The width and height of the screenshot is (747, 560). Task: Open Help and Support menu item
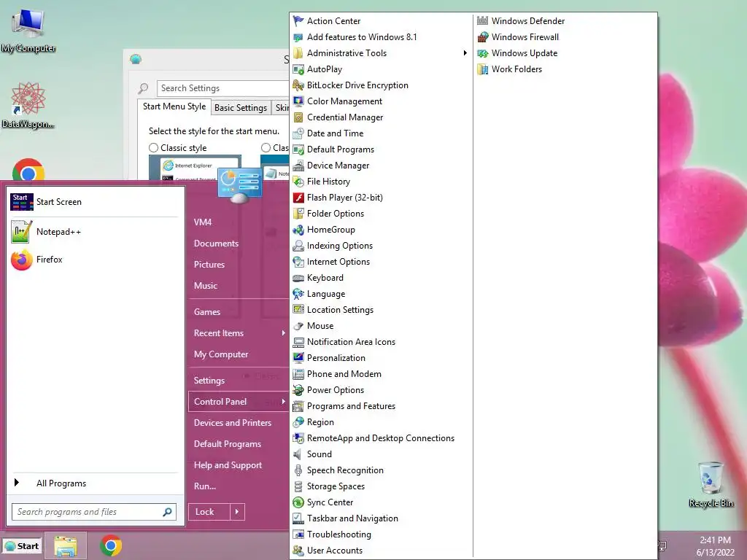coord(228,465)
